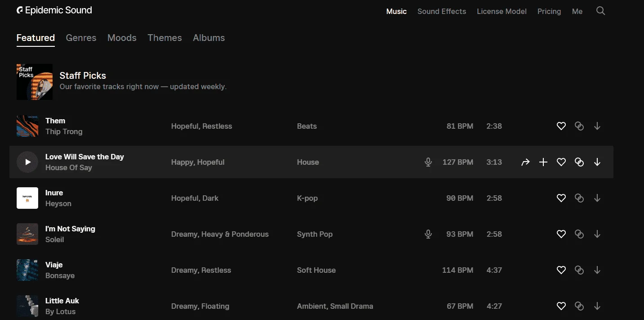Viewport: 644px width, 320px height.
Task: Open the Staff Picks cover thumbnail
Action: (x=35, y=82)
